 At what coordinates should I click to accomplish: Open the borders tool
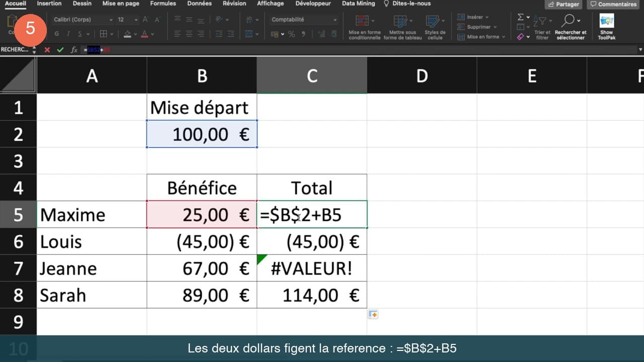[x=104, y=34]
